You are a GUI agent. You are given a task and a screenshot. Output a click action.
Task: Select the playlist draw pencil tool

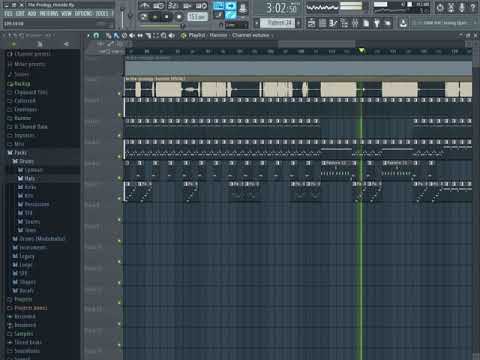pyautogui.click(x=108, y=35)
